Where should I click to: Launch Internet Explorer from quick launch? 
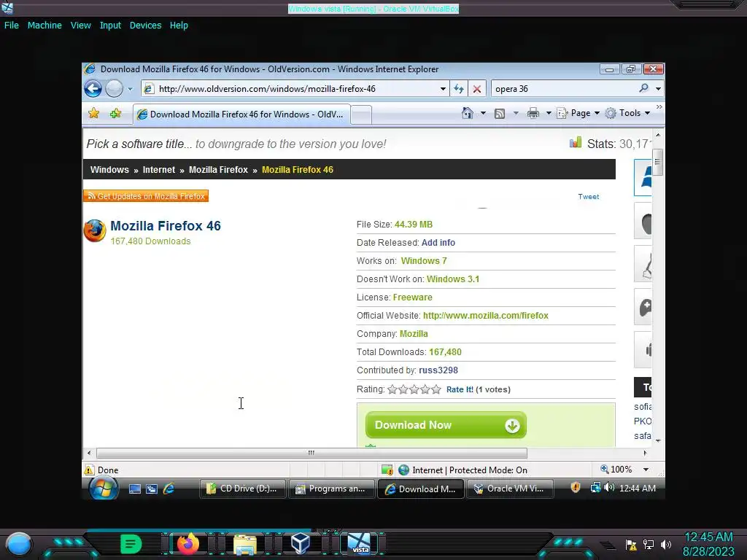[x=169, y=489]
